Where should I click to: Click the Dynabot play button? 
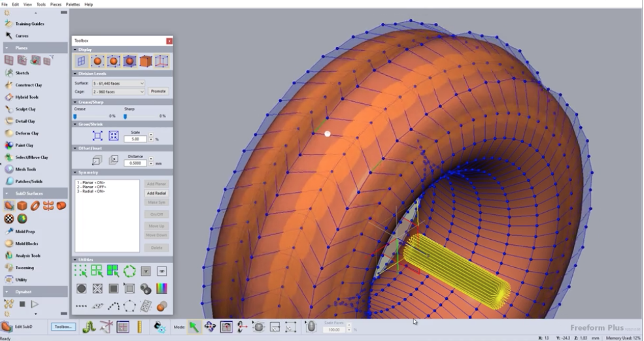(35, 304)
